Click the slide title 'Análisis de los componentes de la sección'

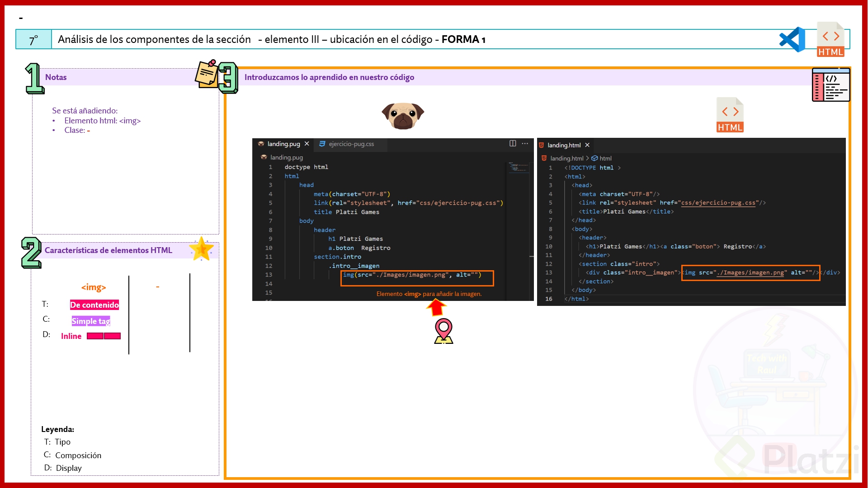tap(154, 39)
